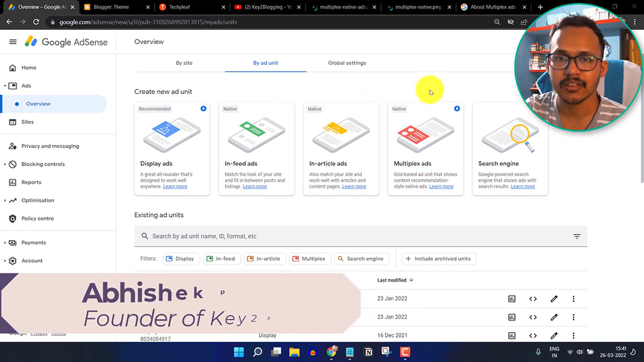The width and height of the screenshot is (644, 362).
Task: Focus the ad unit search field
Action: point(361,236)
